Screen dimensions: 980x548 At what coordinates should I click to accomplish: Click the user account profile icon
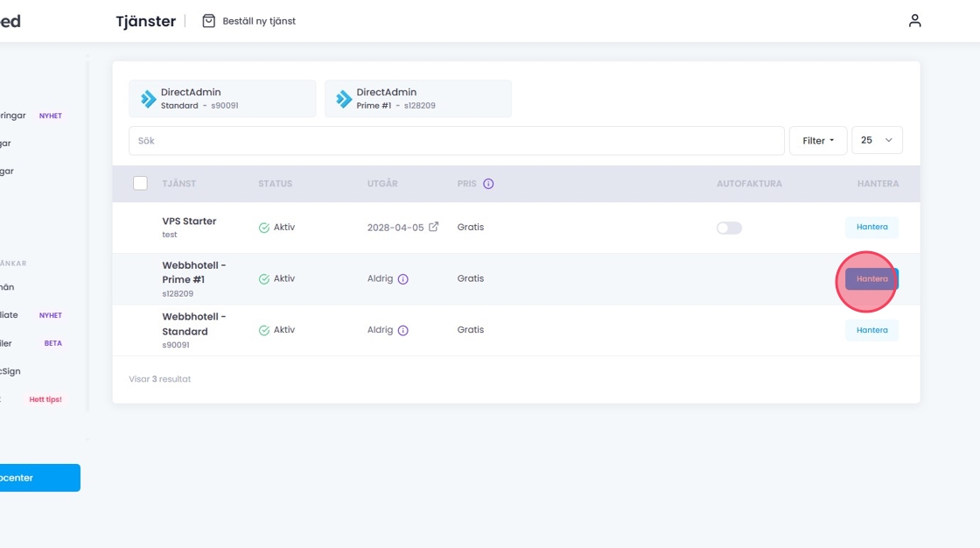(x=914, y=21)
